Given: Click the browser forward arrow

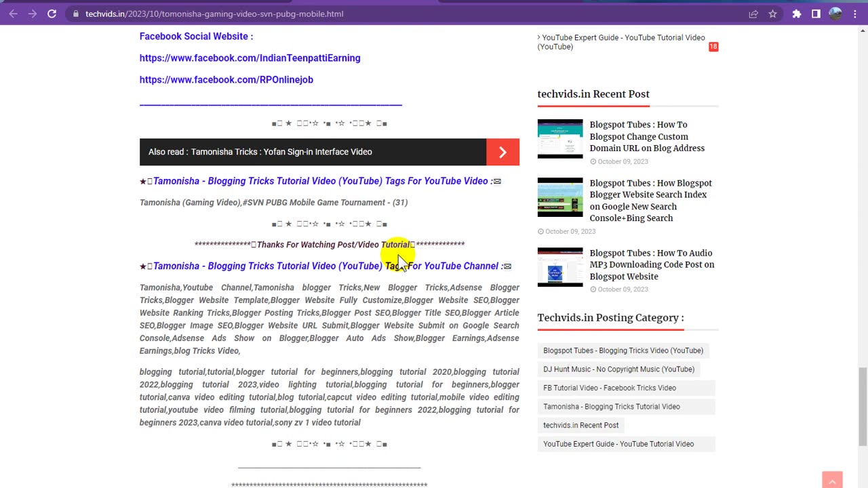Looking at the screenshot, I should pos(33,14).
